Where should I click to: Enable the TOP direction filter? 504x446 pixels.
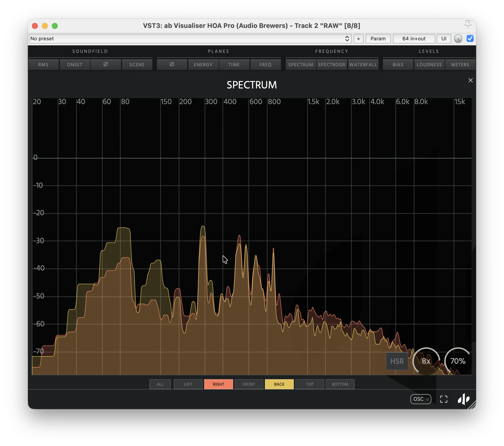(x=310, y=384)
